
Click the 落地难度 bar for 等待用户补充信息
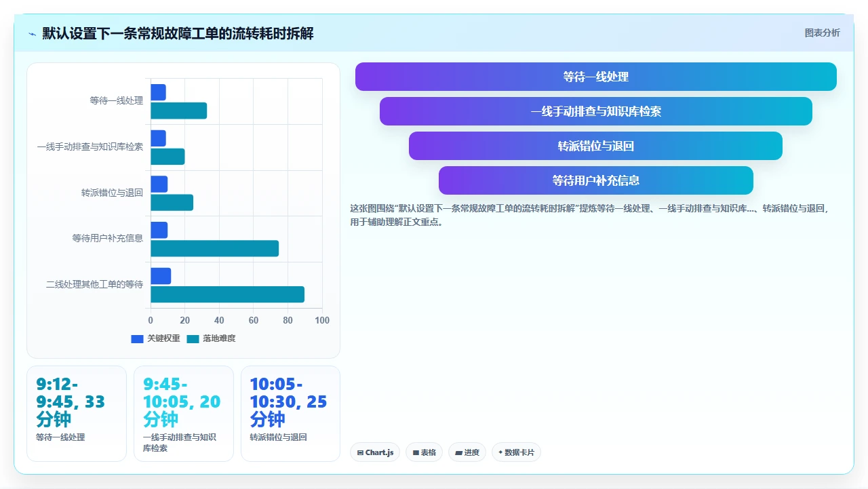click(x=214, y=249)
